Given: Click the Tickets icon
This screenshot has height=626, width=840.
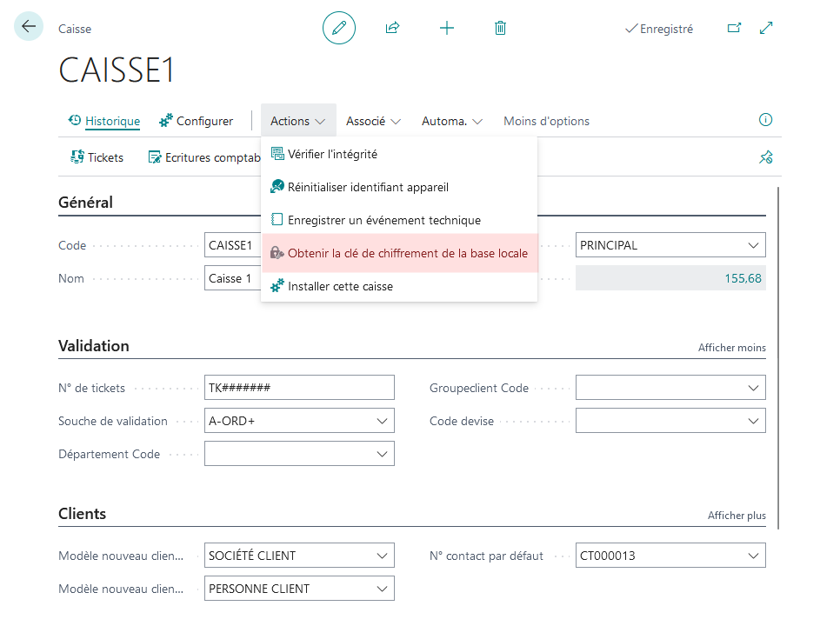Looking at the screenshot, I should [x=77, y=156].
